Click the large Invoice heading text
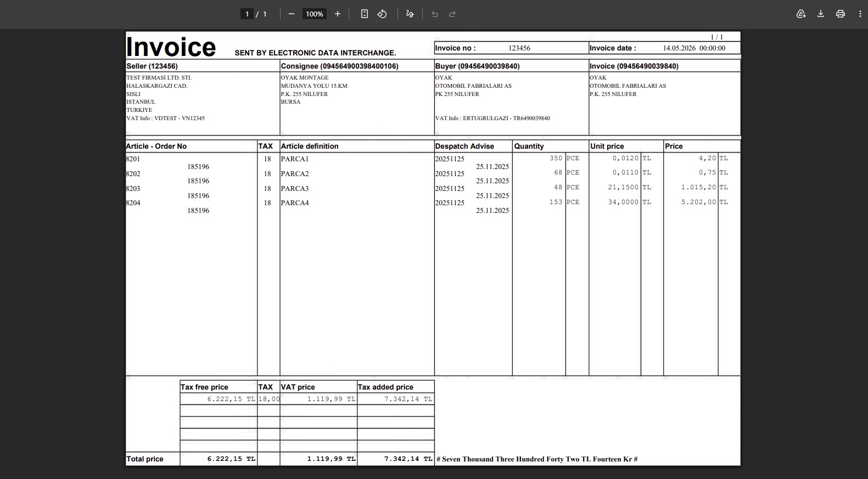The width and height of the screenshot is (868, 479). [171, 47]
